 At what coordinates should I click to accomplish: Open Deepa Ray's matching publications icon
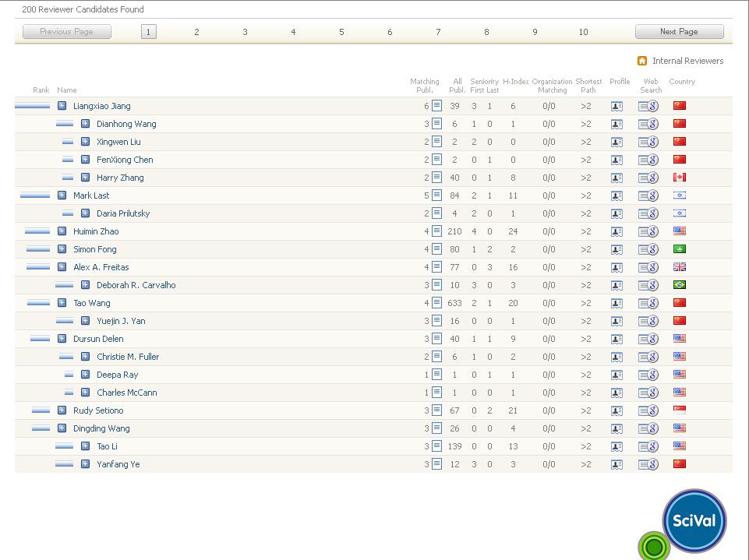(436, 375)
